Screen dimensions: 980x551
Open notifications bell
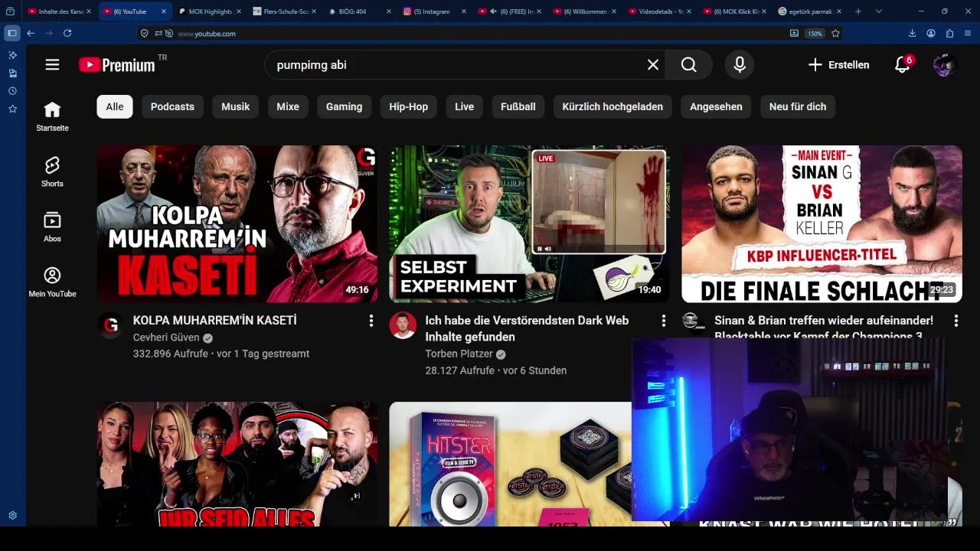coord(903,65)
